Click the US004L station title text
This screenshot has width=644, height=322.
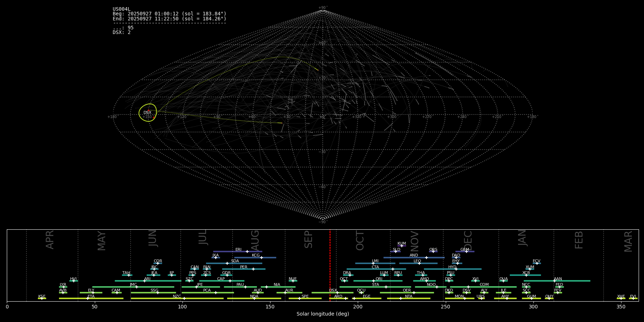[122, 9]
